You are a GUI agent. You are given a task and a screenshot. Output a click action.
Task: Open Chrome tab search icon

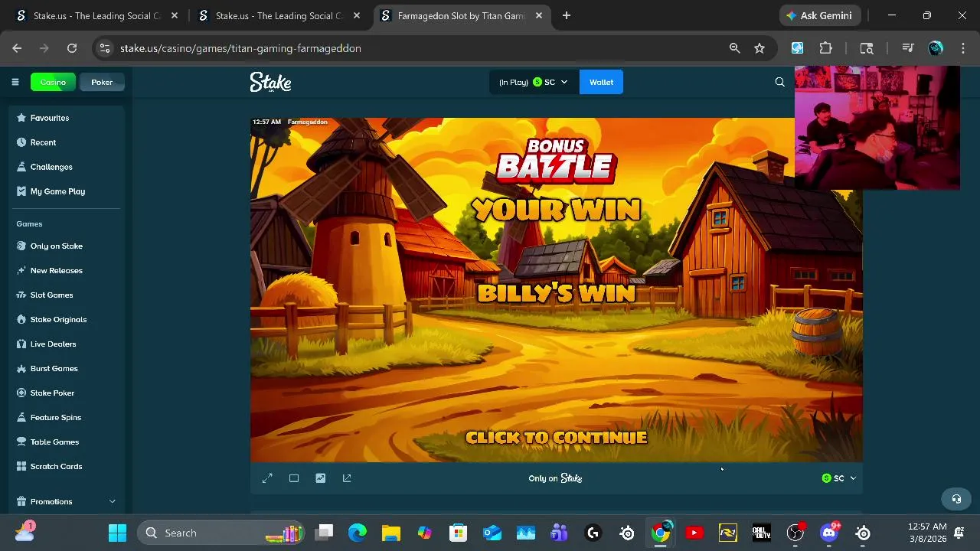coord(867,48)
